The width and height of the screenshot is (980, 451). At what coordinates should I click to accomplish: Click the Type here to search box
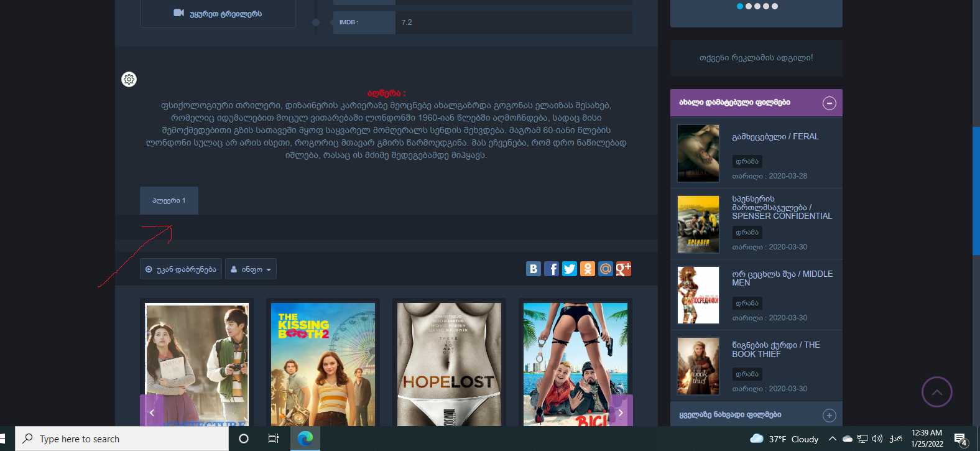(122, 439)
